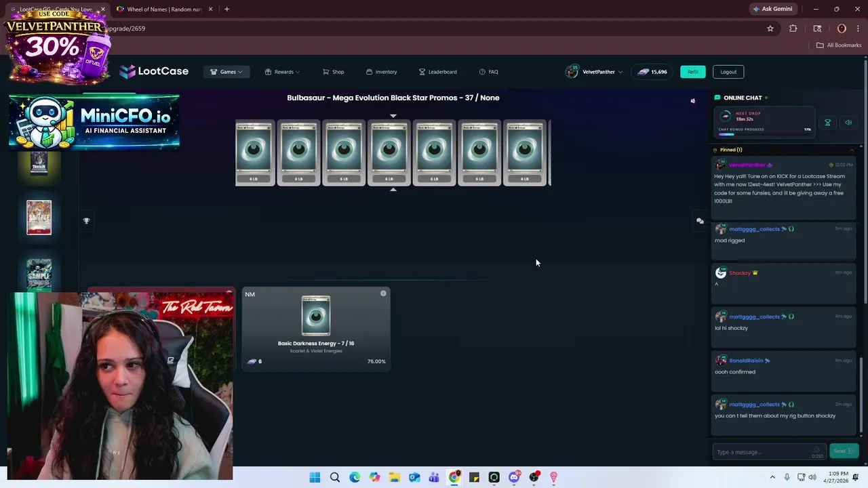Open VelvetPanther account dropdown
868x488 pixels.
594,72
